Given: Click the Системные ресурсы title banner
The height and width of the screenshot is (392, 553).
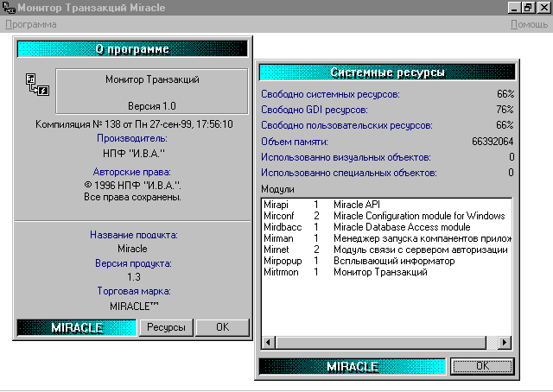Looking at the screenshot, I should (387, 73).
